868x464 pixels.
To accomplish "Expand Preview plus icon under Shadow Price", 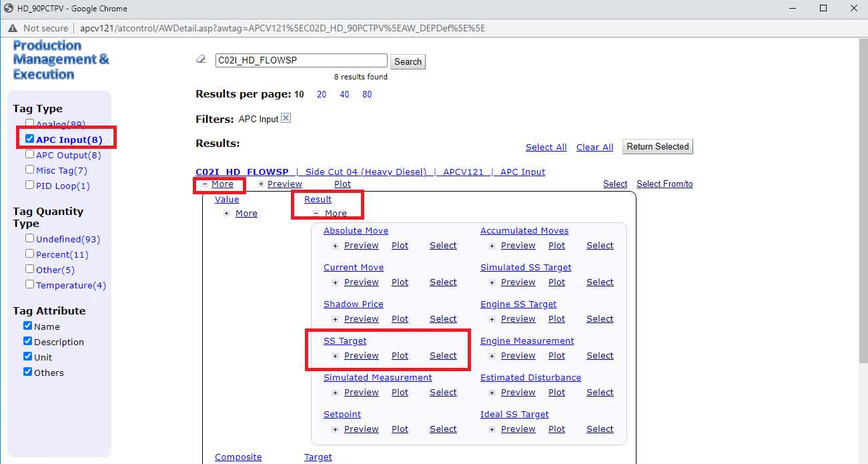I will (335, 319).
